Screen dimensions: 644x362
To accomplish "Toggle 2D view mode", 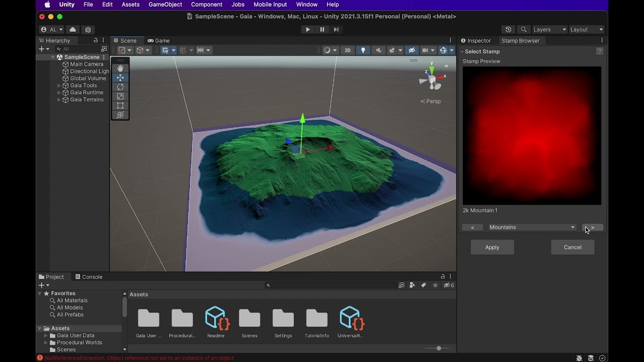I will pyautogui.click(x=348, y=50).
